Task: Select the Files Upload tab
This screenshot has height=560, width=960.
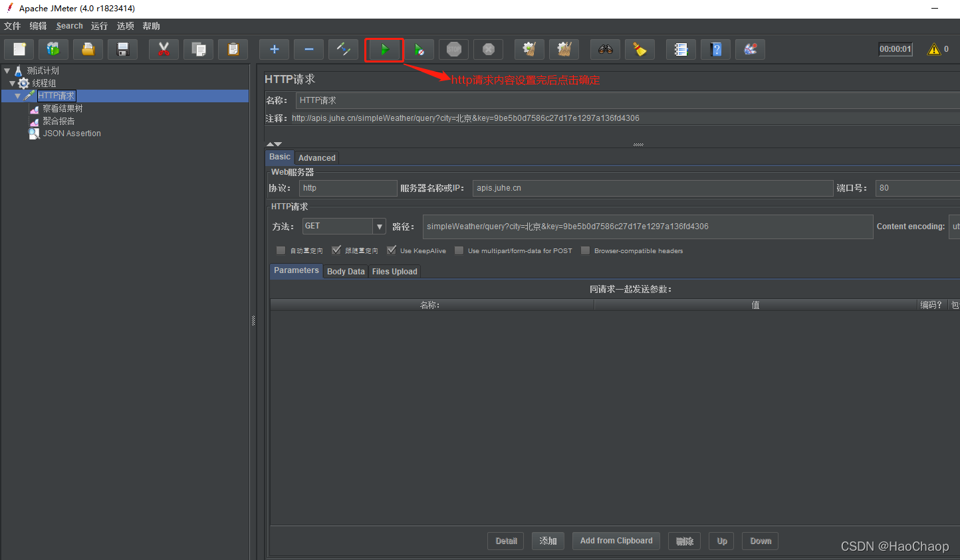Action: coord(395,272)
